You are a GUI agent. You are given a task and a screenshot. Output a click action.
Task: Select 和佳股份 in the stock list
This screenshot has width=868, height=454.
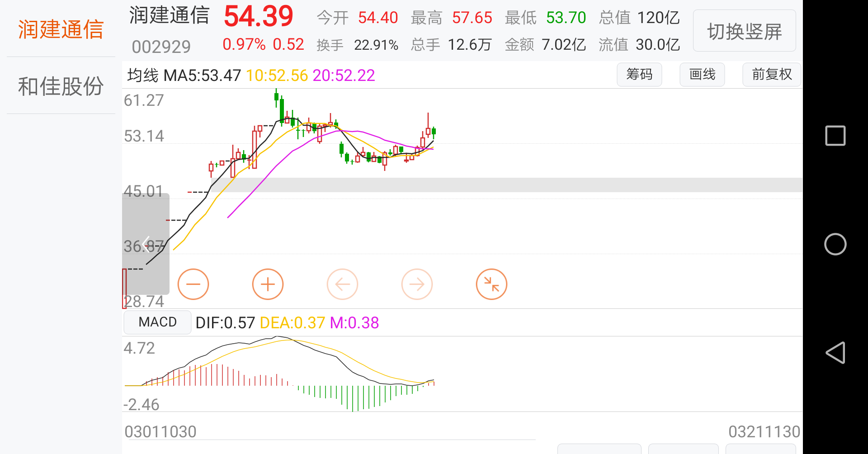tap(61, 86)
